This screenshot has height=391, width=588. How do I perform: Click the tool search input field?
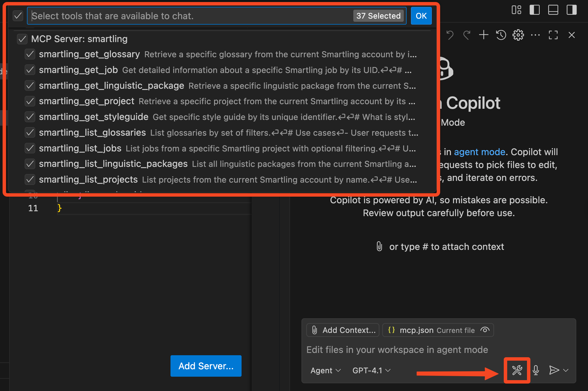pyautogui.click(x=172, y=16)
